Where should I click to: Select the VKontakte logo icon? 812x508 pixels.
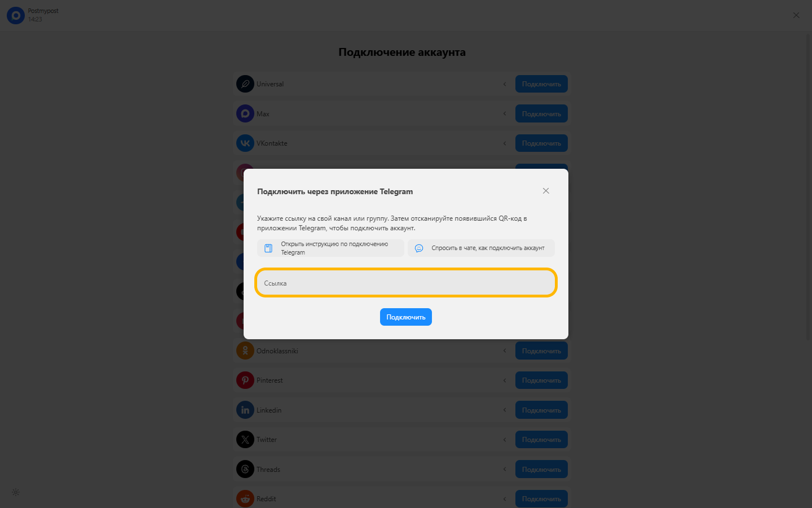[245, 143]
